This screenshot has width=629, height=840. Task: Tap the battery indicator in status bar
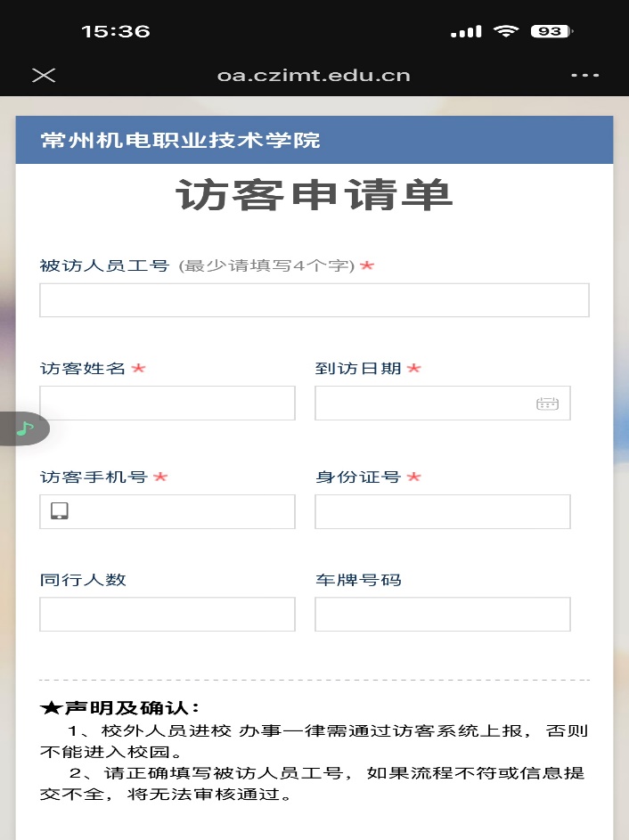(x=552, y=31)
